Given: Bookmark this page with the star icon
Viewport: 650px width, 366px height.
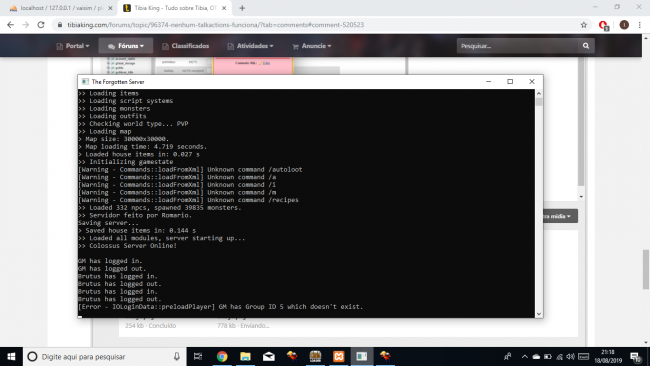Looking at the screenshot, I should [x=584, y=25].
